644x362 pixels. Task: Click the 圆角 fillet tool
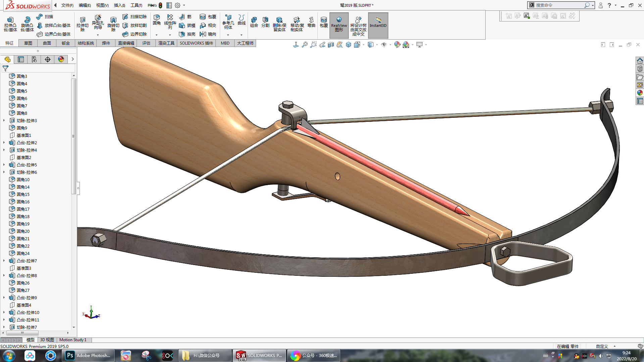(x=157, y=20)
